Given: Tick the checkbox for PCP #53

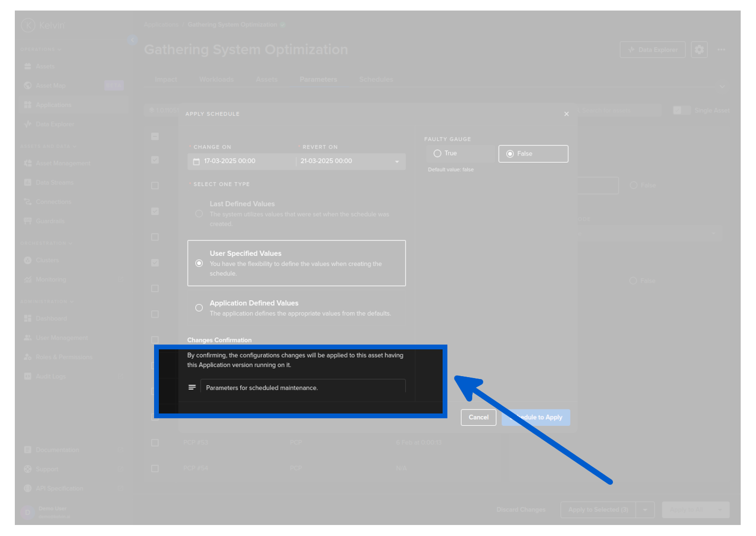Looking at the screenshot, I should coord(155,443).
